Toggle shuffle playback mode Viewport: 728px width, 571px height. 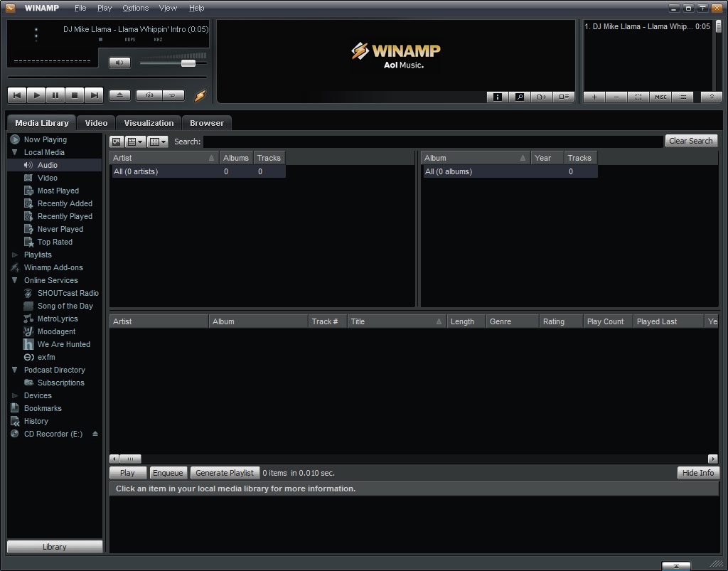149,95
